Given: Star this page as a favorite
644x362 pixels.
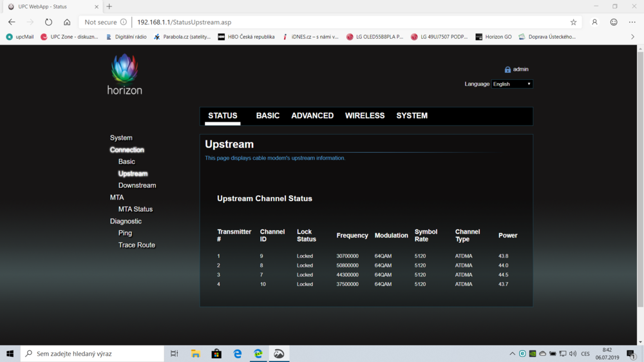Looking at the screenshot, I should [x=573, y=22].
